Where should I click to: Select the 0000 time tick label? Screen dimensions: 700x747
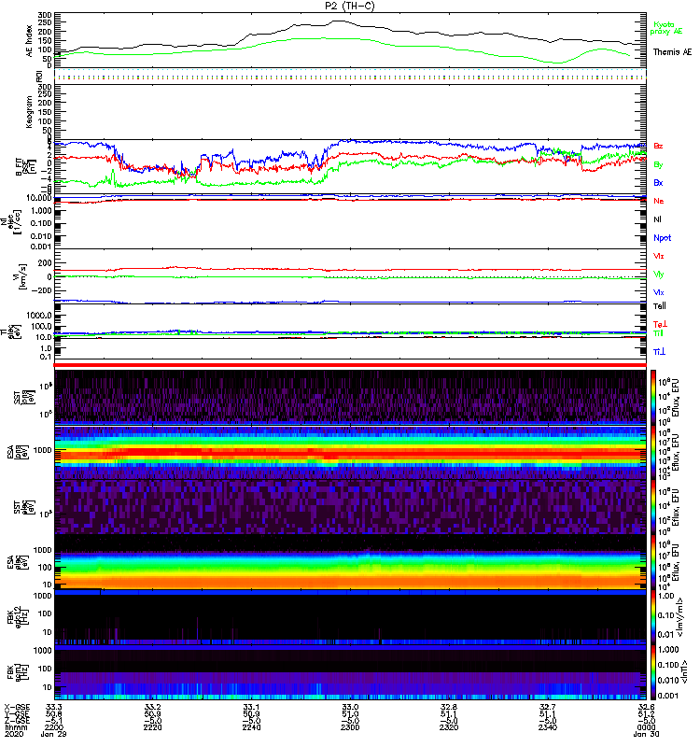[646, 727]
